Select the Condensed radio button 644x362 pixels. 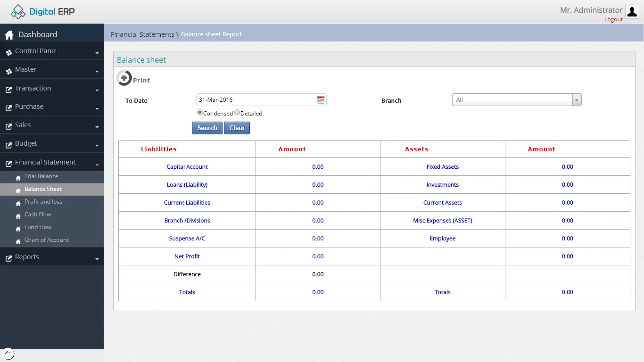(200, 113)
